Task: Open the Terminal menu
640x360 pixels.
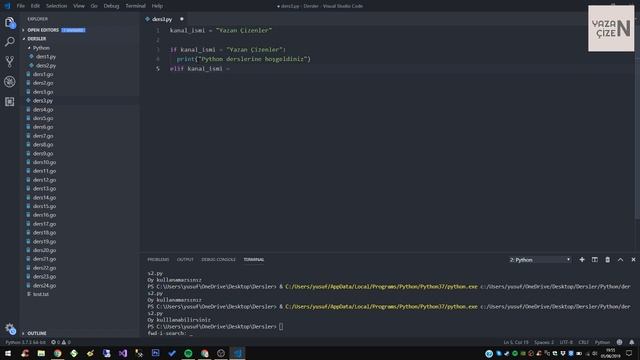Action: (135, 6)
